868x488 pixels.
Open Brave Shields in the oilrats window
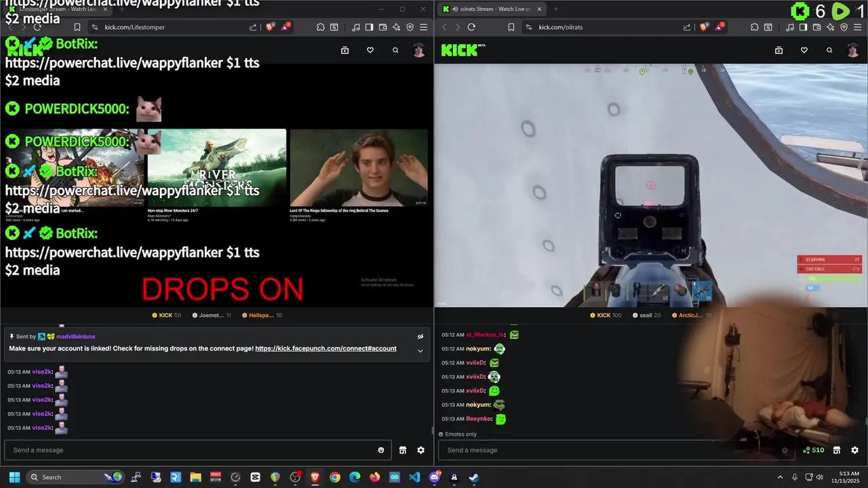click(704, 27)
